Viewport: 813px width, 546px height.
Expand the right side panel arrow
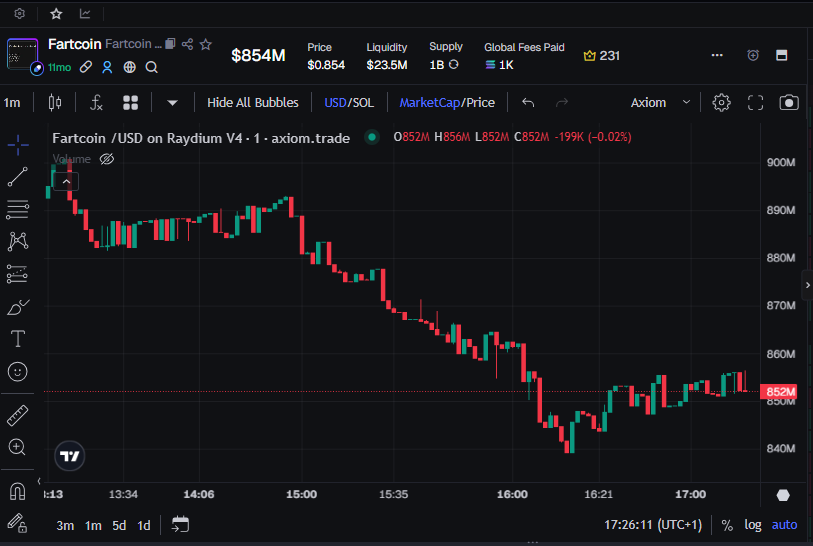[x=807, y=285]
